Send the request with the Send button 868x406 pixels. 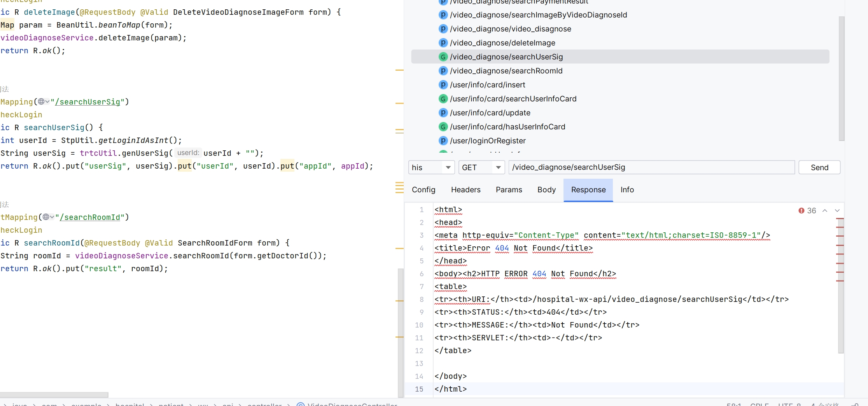pos(819,167)
